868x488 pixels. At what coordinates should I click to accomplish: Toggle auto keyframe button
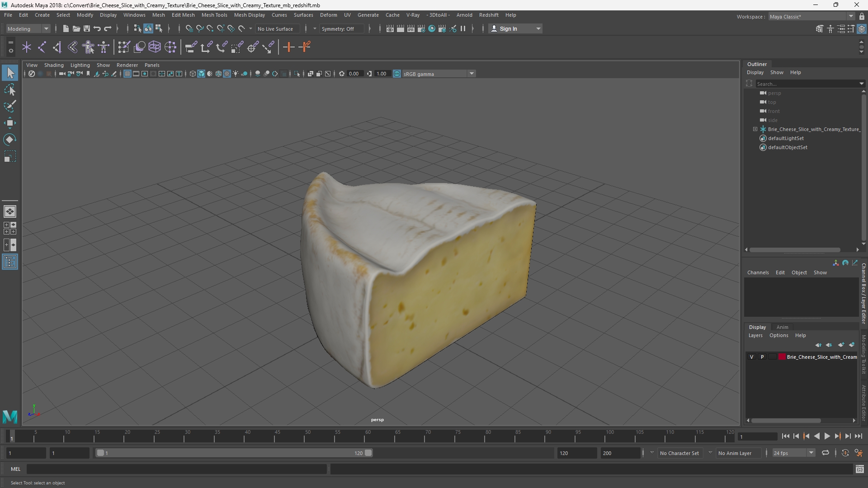(x=845, y=453)
